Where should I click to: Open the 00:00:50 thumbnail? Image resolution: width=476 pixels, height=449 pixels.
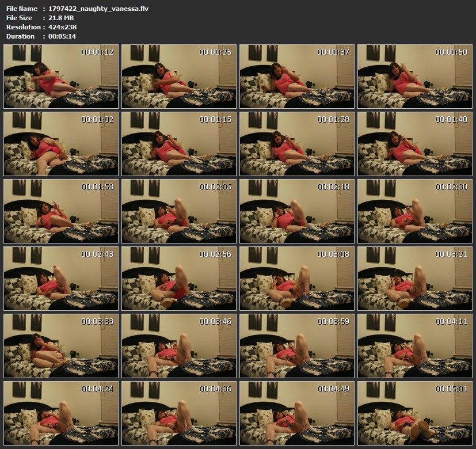(x=415, y=77)
